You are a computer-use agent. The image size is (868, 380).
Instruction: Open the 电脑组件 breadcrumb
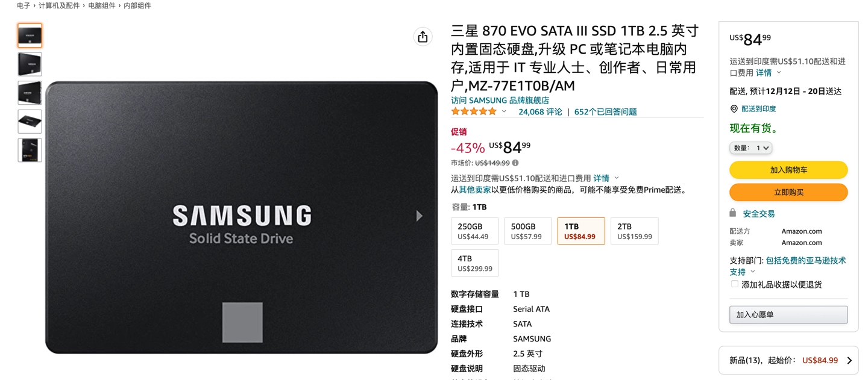click(102, 5)
